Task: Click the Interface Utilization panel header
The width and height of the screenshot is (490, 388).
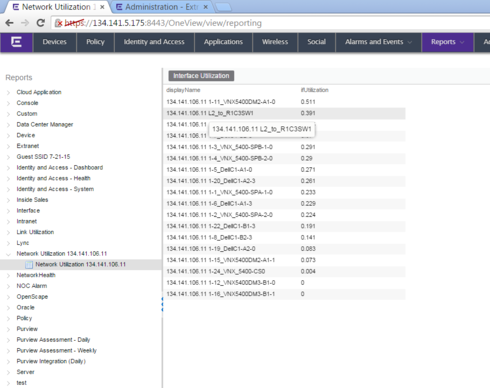Action: (201, 76)
